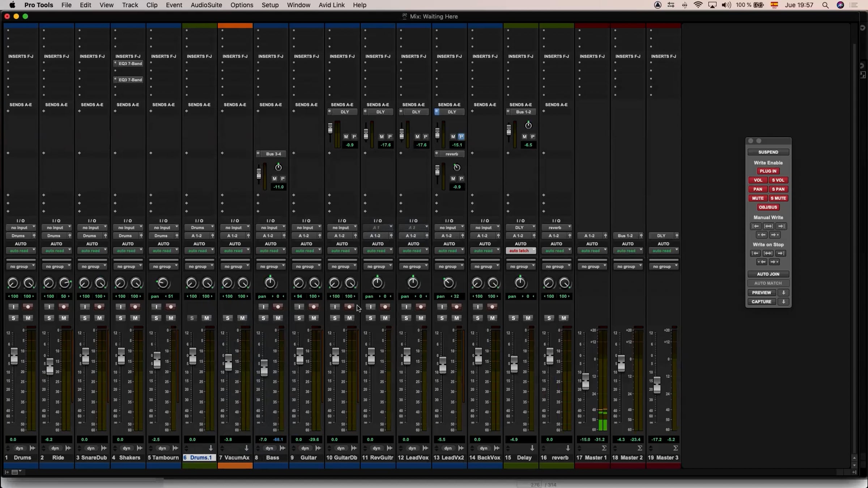Open the Avid Link menu
This screenshot has width=868, height=488.
[x=332, y=5]
